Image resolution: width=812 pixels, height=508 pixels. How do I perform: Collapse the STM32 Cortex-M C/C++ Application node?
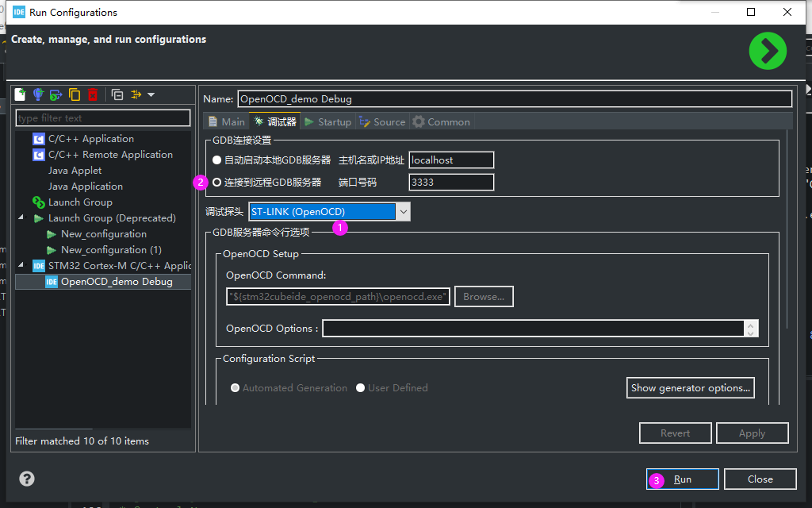point(21,265)
